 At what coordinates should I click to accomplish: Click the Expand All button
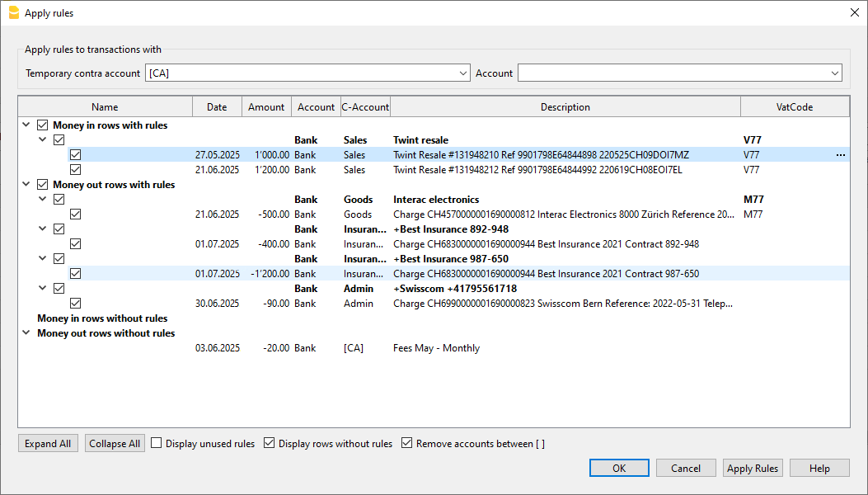pyautogui.click(x=48, y=444)
